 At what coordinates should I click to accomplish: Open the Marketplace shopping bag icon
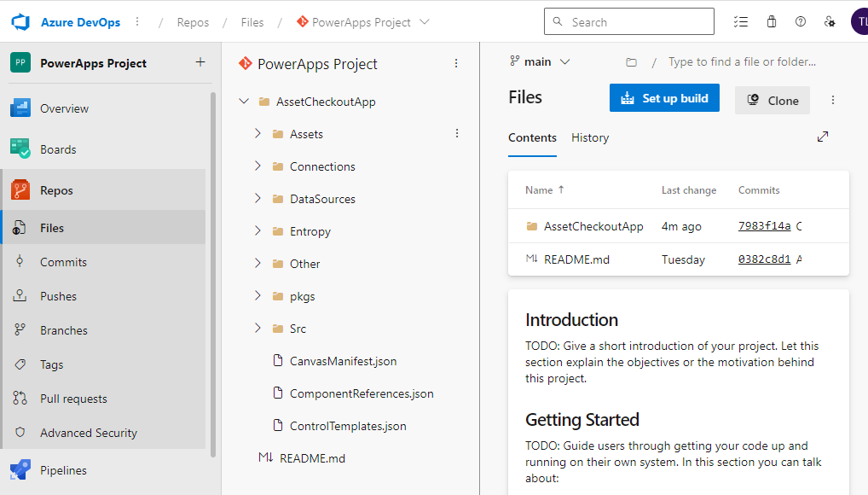point(771,21)
